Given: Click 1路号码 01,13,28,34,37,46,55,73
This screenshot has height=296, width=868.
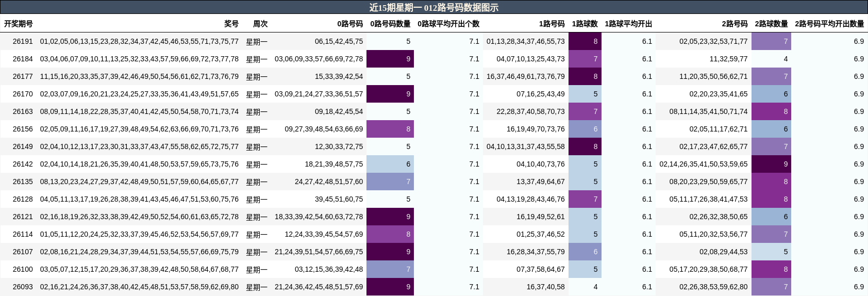Looking at the screenshot, I should [526, 41].
